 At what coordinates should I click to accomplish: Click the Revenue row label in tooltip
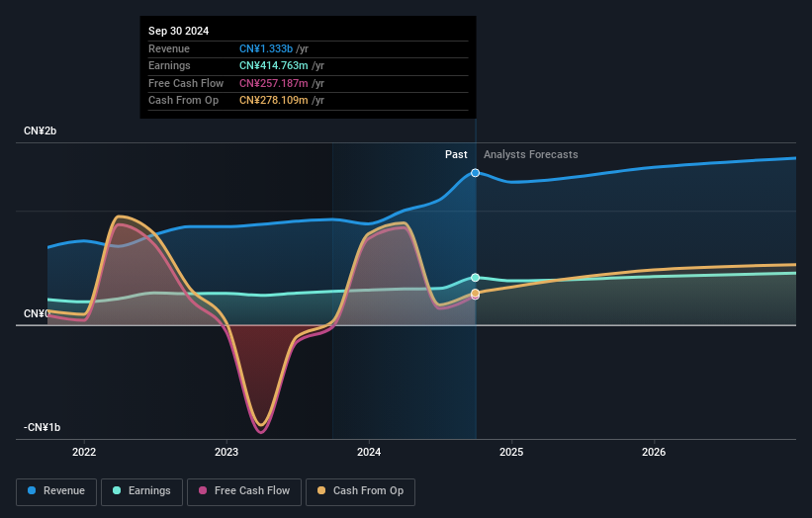(x=169, y=48)
